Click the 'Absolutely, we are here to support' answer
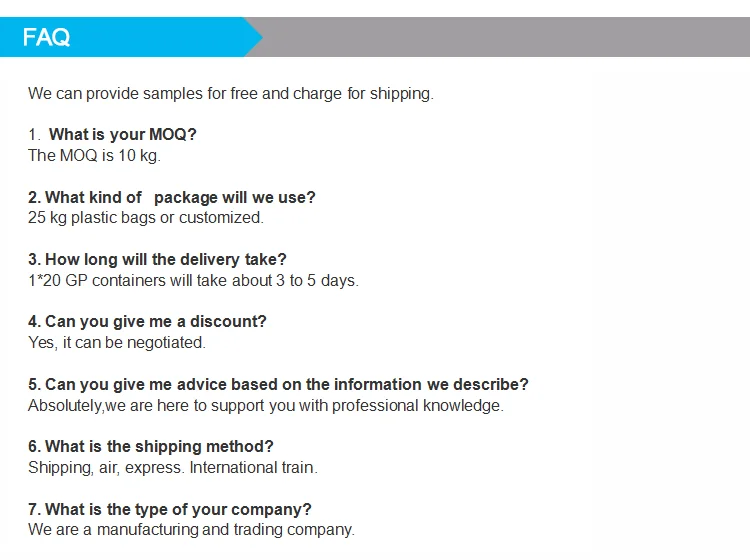This screenshot has width=750, height=560. [x=265, y=405]
